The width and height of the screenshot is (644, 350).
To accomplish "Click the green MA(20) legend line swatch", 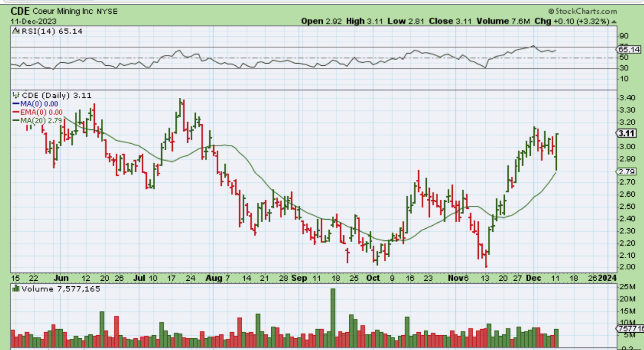I will tap(16, 121).
